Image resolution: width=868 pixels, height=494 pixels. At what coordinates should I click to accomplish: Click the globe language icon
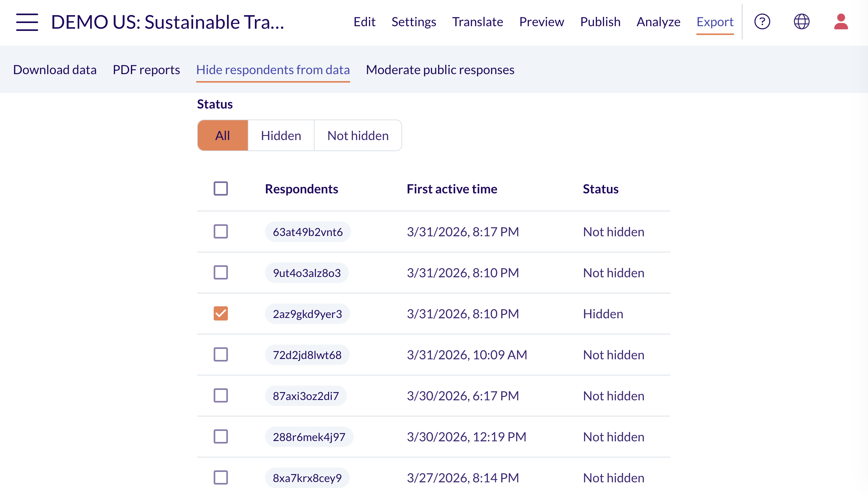pos(801,22)
